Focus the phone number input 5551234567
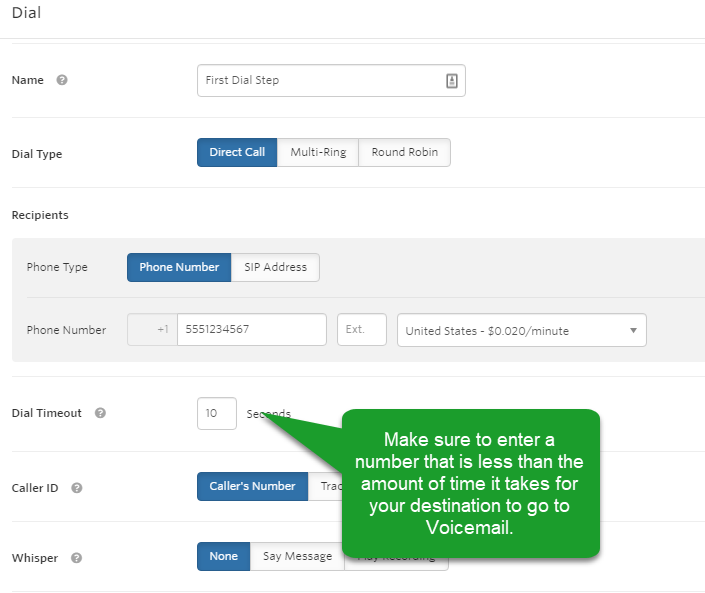This screenshot has height=593, width=705. (x=252, y=330)
